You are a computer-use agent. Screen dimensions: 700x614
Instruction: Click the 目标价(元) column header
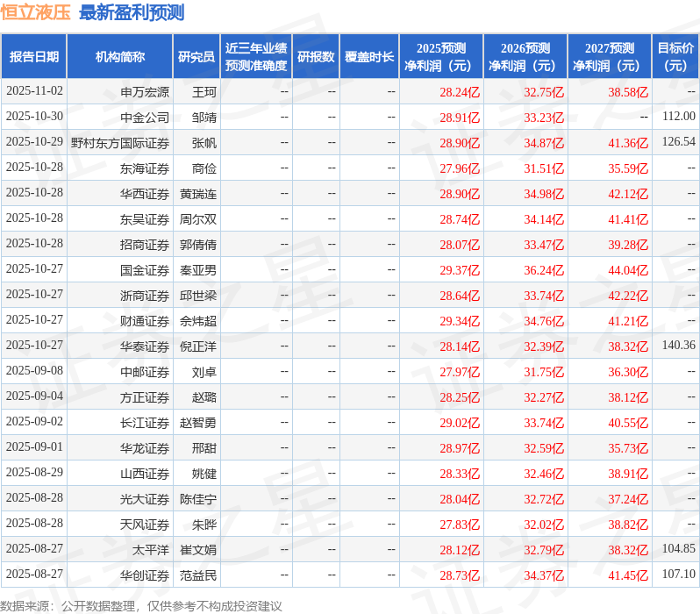coord(675,57)
